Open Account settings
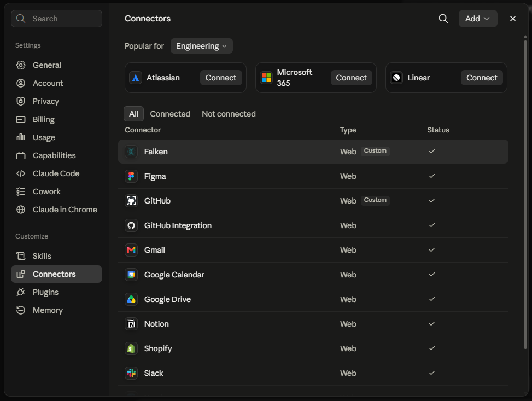The image size is (532, 401). [56, 83]
